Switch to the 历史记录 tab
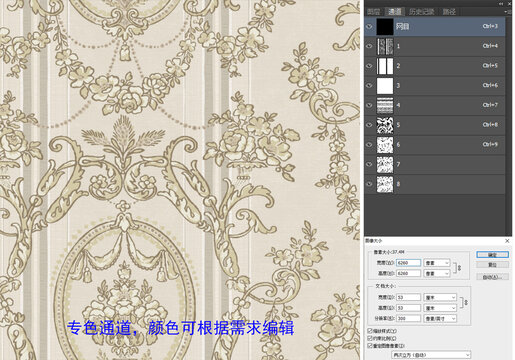515x360 pixels. [x=422, y=12]
